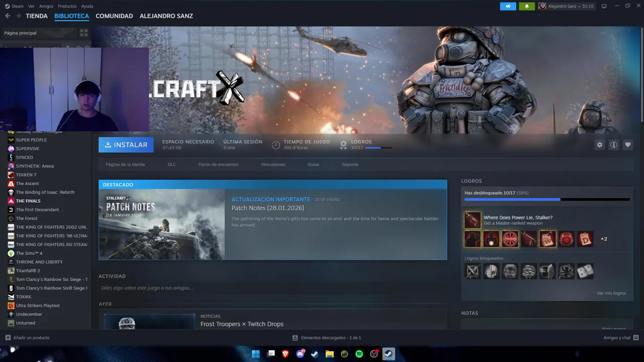
Task: Click the activity input field for friends
Action: pyautogui.click(x=273, y=288)
